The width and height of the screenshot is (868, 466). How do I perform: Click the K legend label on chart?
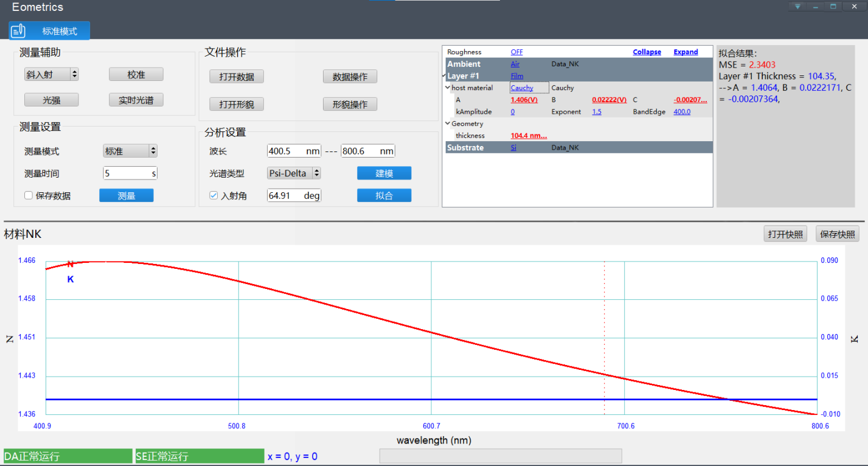[71, 279]
